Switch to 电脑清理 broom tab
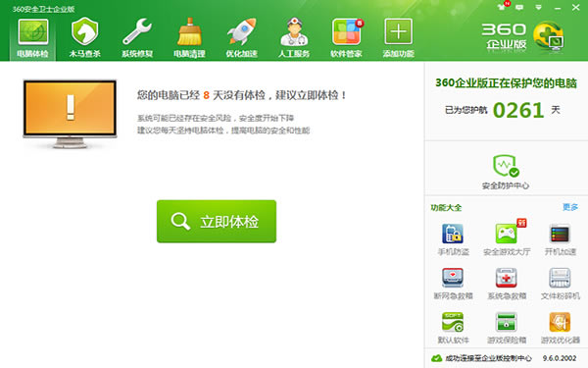This screenshot has height=368, width=588. click(189, 37)
